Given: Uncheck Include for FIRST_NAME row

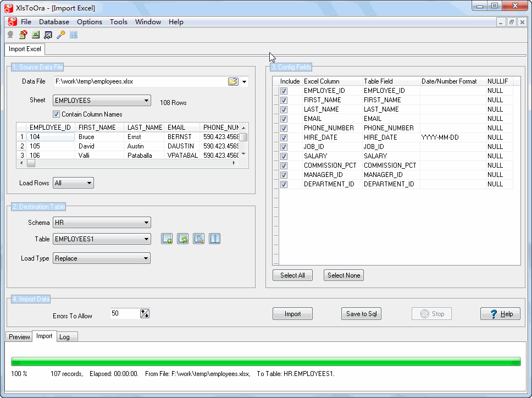Looking at the screenshot, I should point(284,100).
